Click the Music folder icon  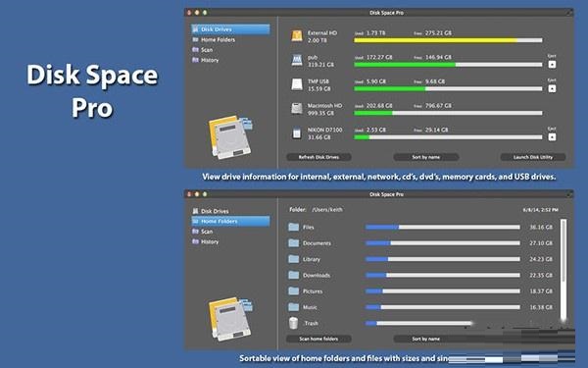coord(294,307)
